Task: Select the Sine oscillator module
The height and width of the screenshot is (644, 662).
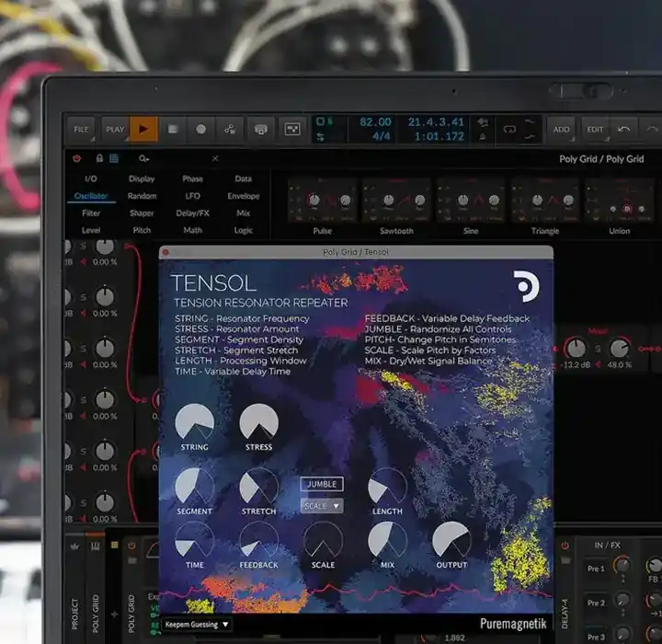Action: point(471,206)
